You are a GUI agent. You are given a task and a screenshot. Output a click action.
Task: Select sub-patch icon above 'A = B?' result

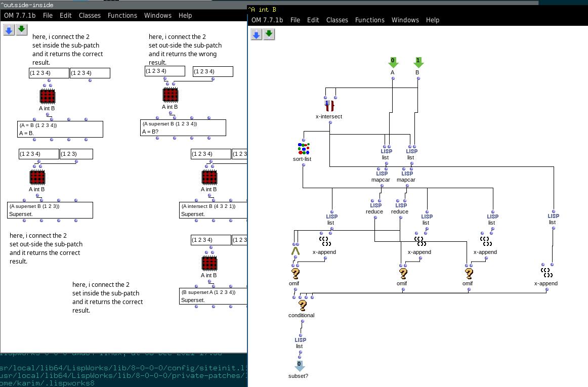tap(170, 95)
